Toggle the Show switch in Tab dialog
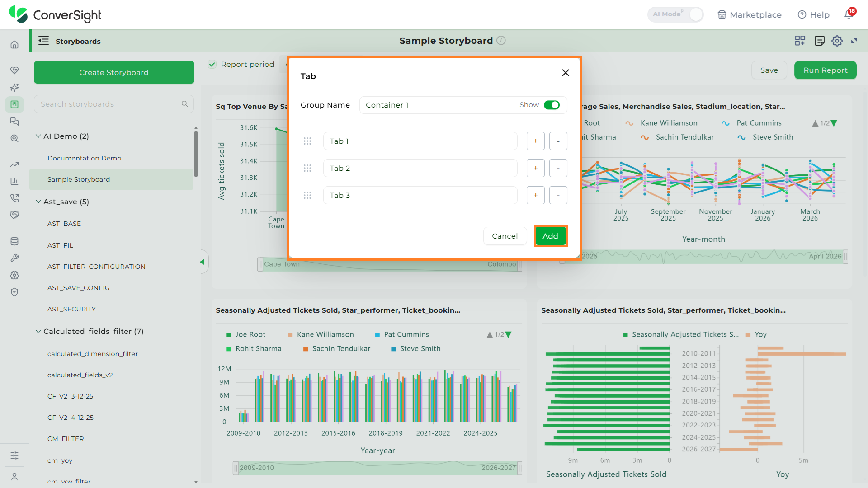The image size is (868, 488). (x=552, y=105)
